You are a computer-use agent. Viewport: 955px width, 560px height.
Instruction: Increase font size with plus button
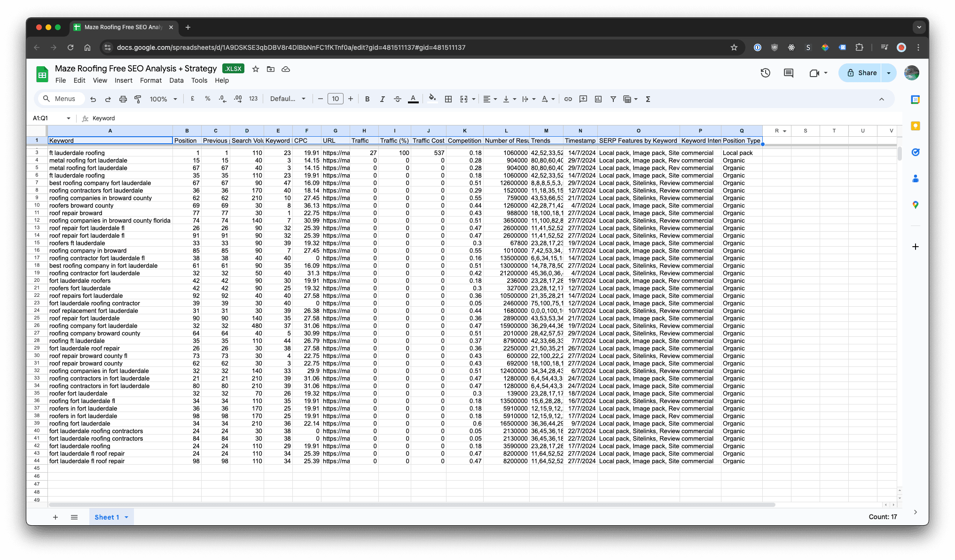point(351,99)
